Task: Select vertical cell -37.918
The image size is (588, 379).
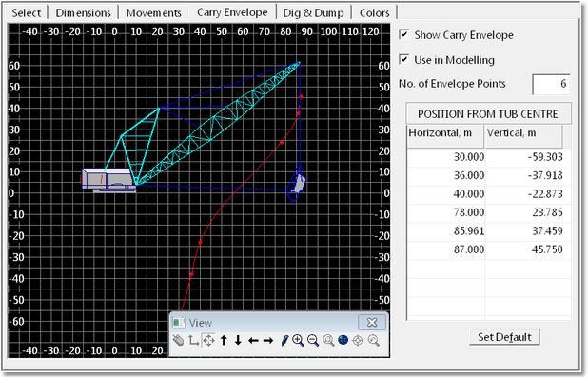Action: click(x=528, y=175)
